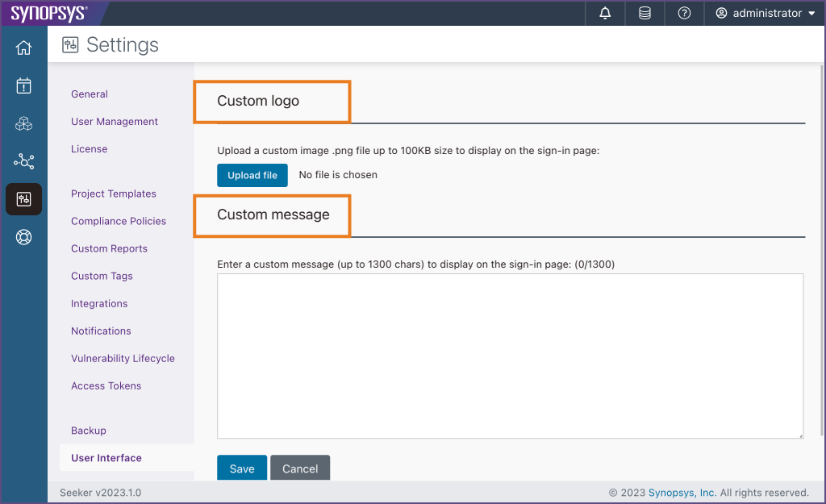The width and height of the screenshot is (826, 504).
Task: Open the Projects cubes icon
Action: (x=23, y=123)
